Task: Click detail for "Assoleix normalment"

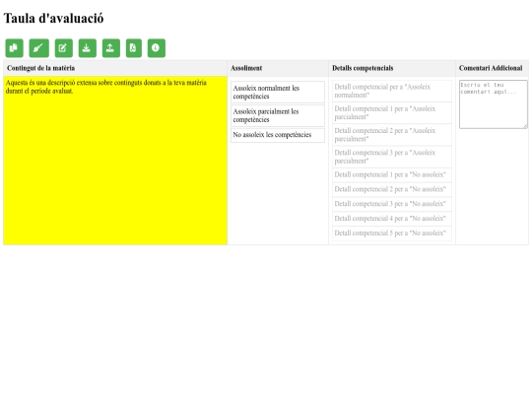Action: [392, 91]
